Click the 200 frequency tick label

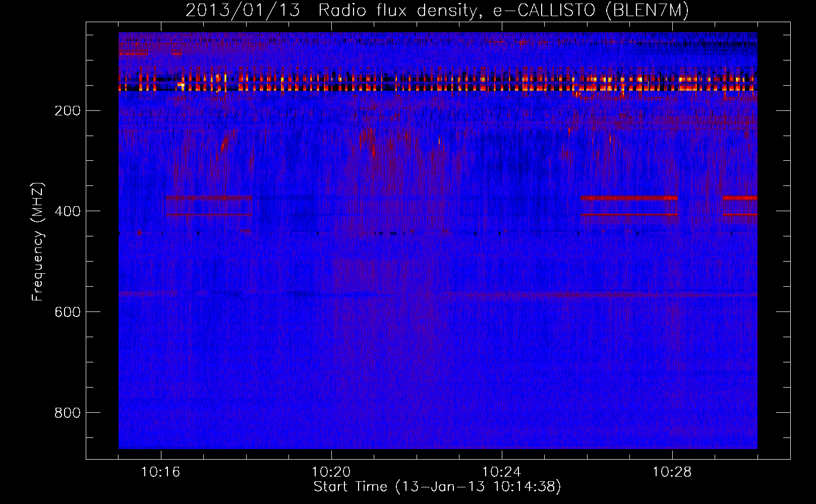click(x=67, y=111)
